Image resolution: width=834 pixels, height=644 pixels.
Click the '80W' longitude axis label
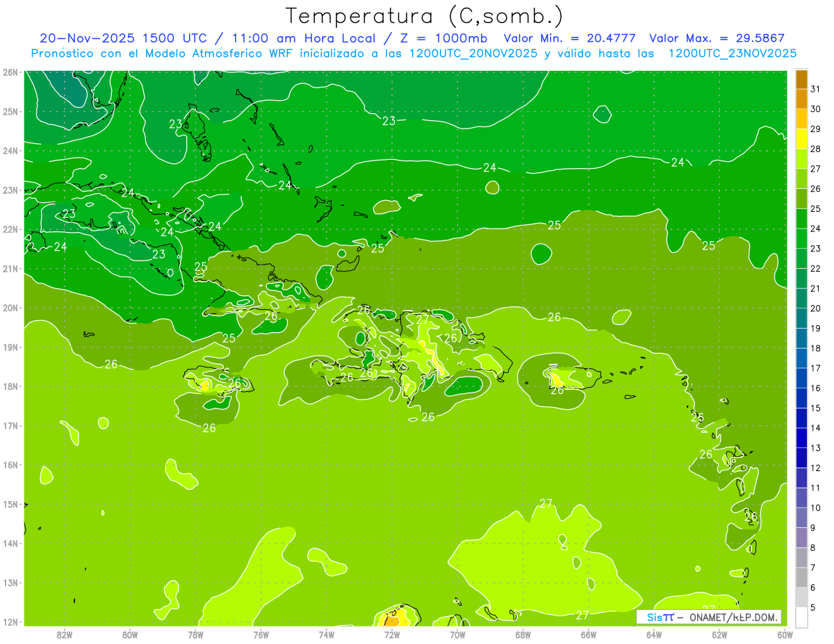tap(130, 634)
